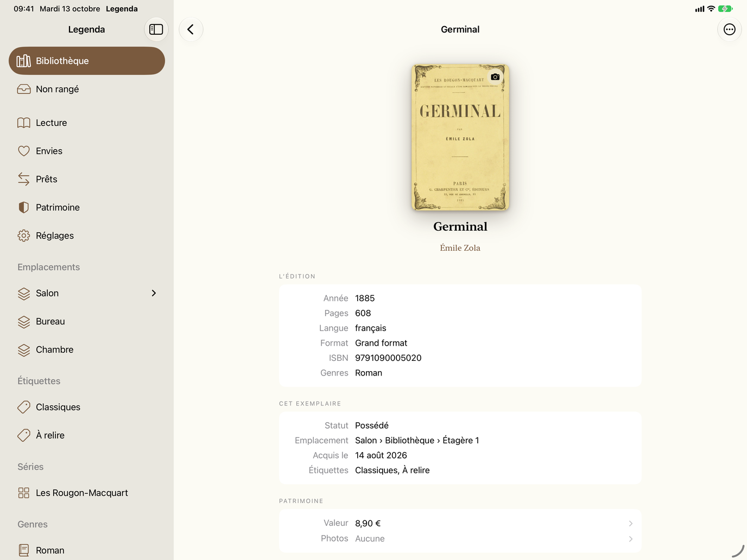747x560 pixels.
Task: Open the Patrimoine shield section
Action: [87, 207]
